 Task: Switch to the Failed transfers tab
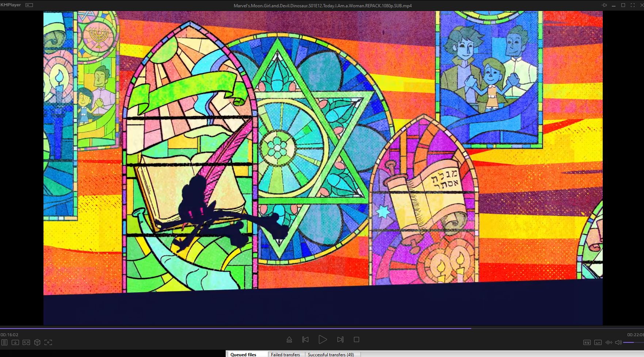[x=285, y=354]
